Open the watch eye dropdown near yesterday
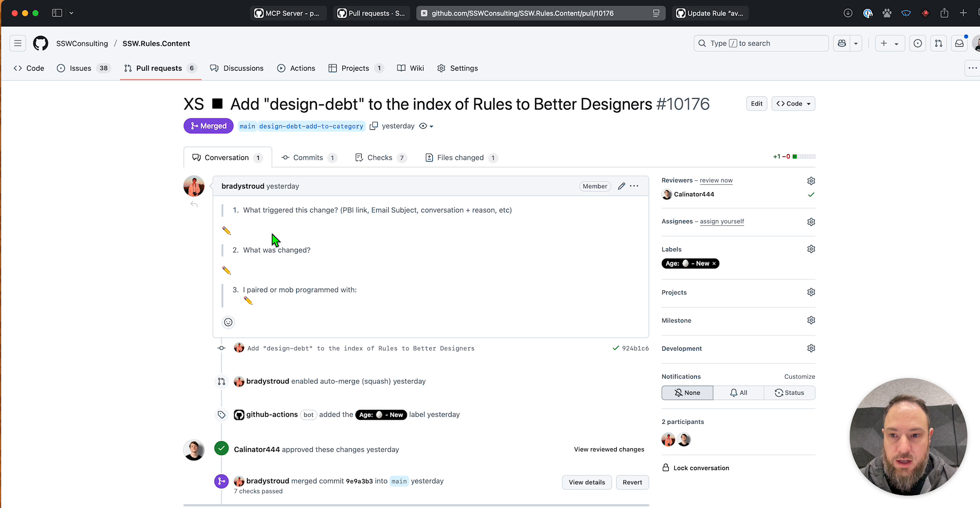 pyautogui.click(x=426, y=126)
